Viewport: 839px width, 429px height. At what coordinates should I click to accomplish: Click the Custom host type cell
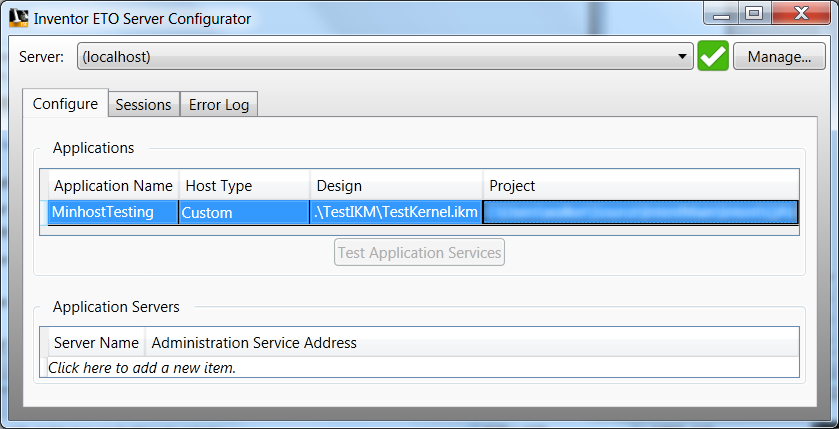[244, 212]
